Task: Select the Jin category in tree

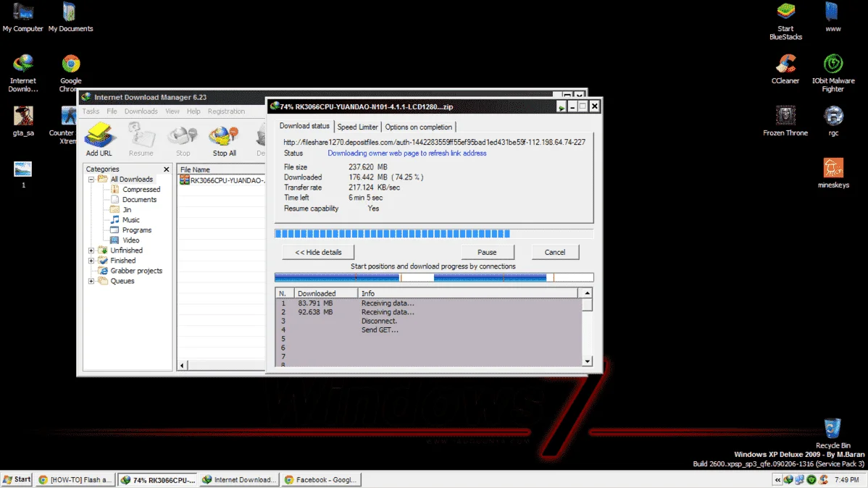Action: point(128,210)
